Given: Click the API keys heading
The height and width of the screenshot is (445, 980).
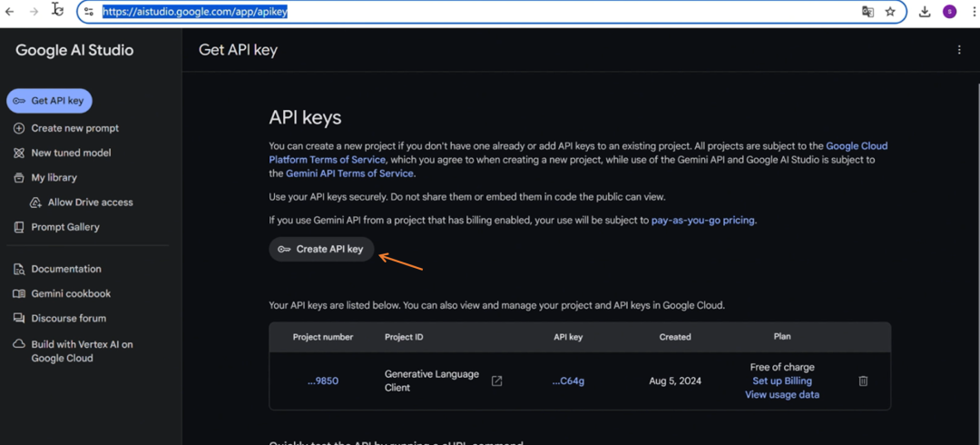Looking at the screenshot, I should 305,118.
